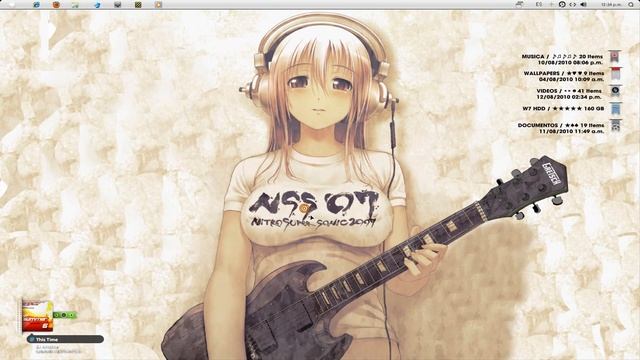Image resolution: width=640 pixels, height=360 pixels.
Task: Open the MUSICA folder icon
Action: (x=615, y=56)
